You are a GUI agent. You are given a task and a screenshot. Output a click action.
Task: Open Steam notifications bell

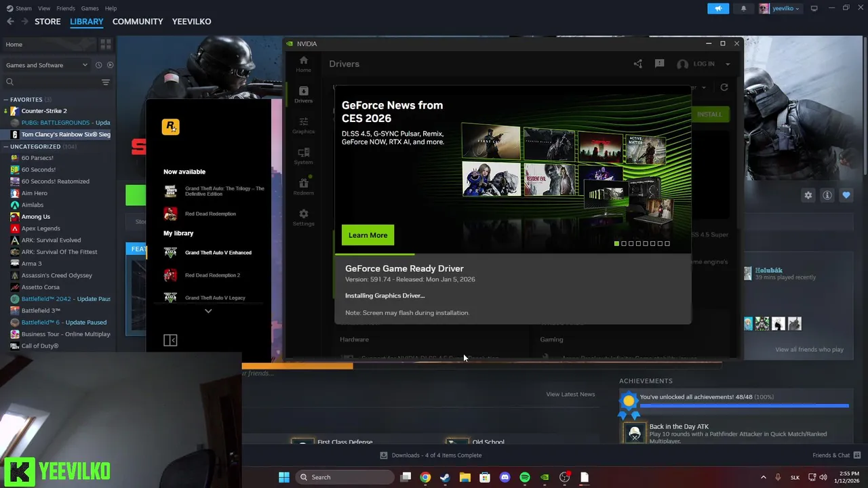743,8
